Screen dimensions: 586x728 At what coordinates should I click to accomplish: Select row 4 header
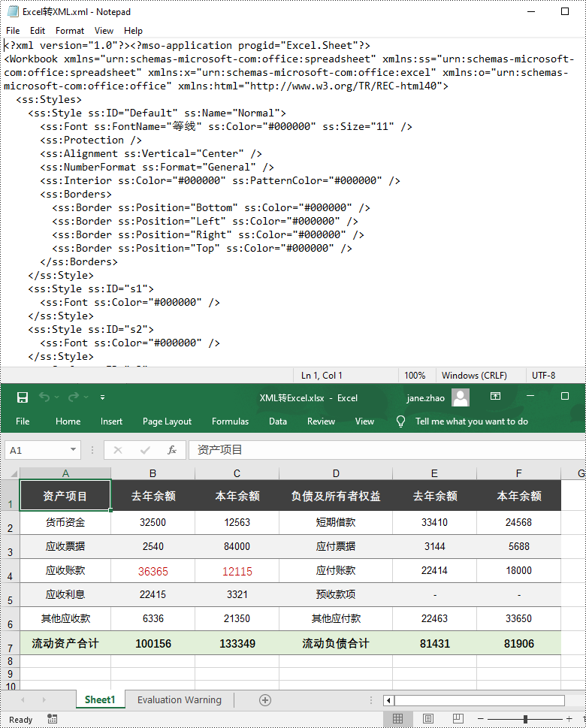(x=10, y=571)
